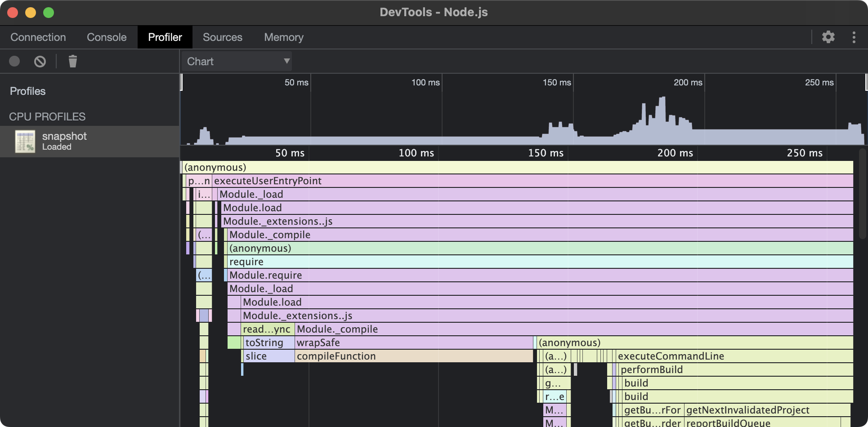Click the flame chart vertical scrollbar
Viewport: 868px width, 427px height.
point(862,193)
